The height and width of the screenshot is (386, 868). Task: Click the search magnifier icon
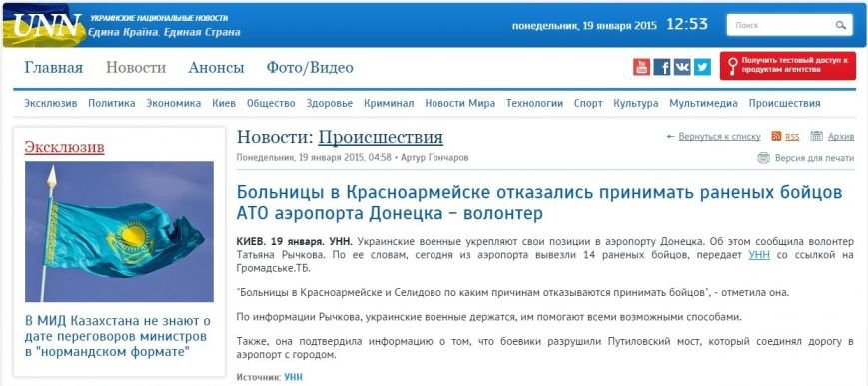tap(840, 25)
